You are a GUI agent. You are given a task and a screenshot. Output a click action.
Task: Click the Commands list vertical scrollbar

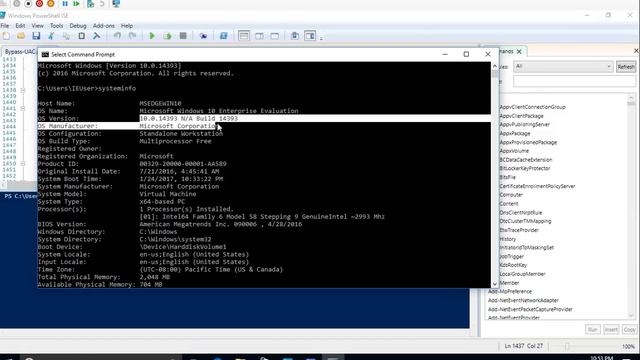click(631, 206)
